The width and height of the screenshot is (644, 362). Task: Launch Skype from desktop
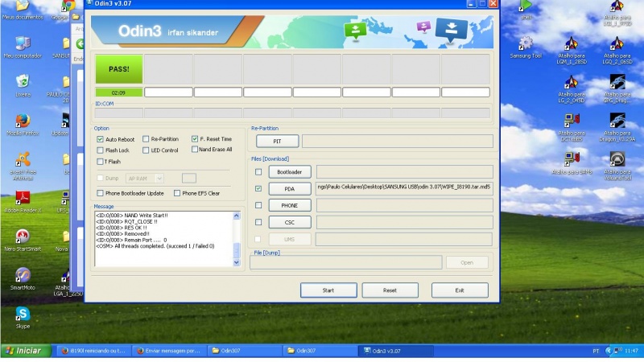point(23,318)
